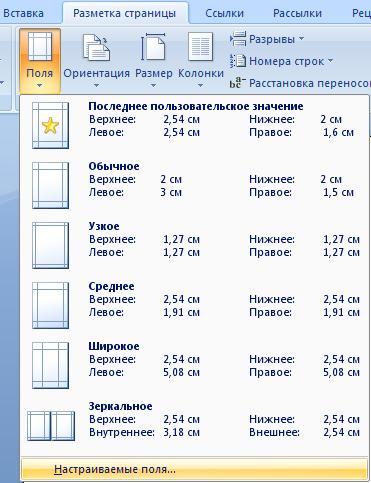Select the Узкое margins thumbnail

tap(50, 245)
